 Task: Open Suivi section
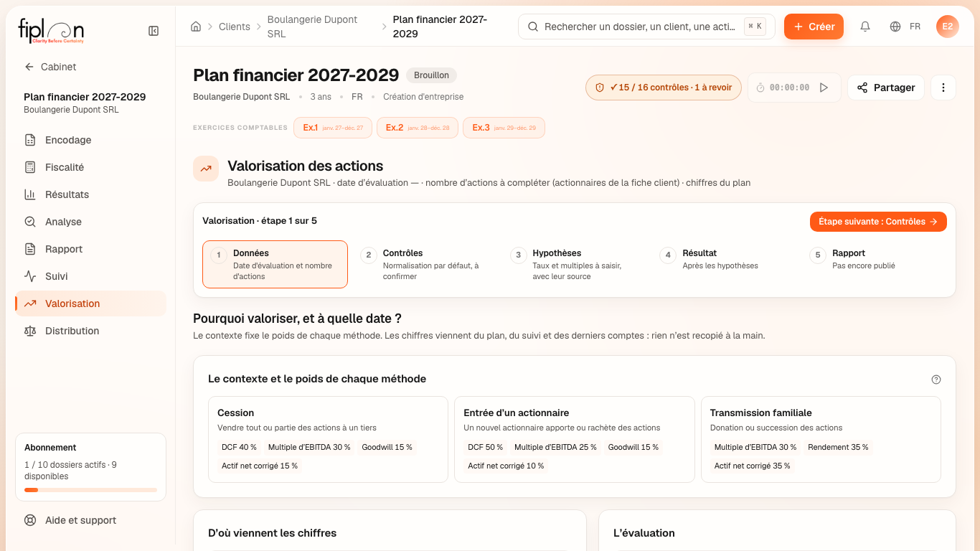click(x=90, y=276)
